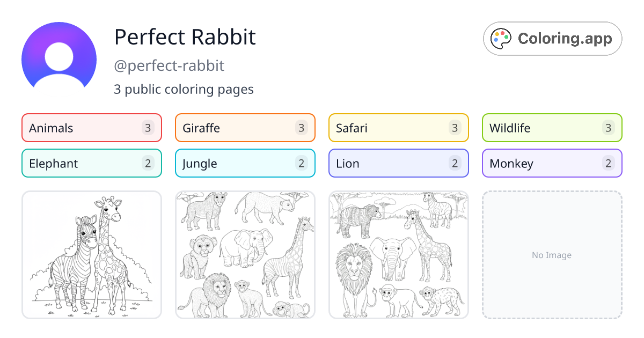
Task: Click the count badge on Lion tag
Action: tap(456, 163)
